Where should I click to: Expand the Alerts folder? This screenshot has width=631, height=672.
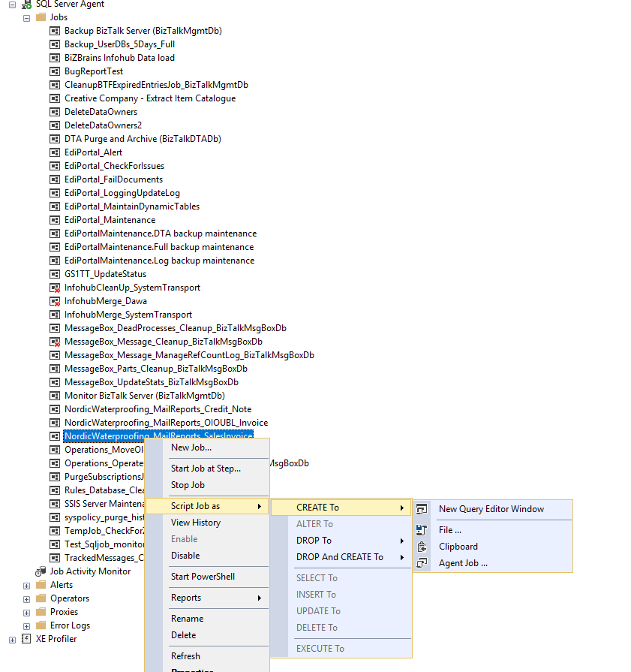26,585
